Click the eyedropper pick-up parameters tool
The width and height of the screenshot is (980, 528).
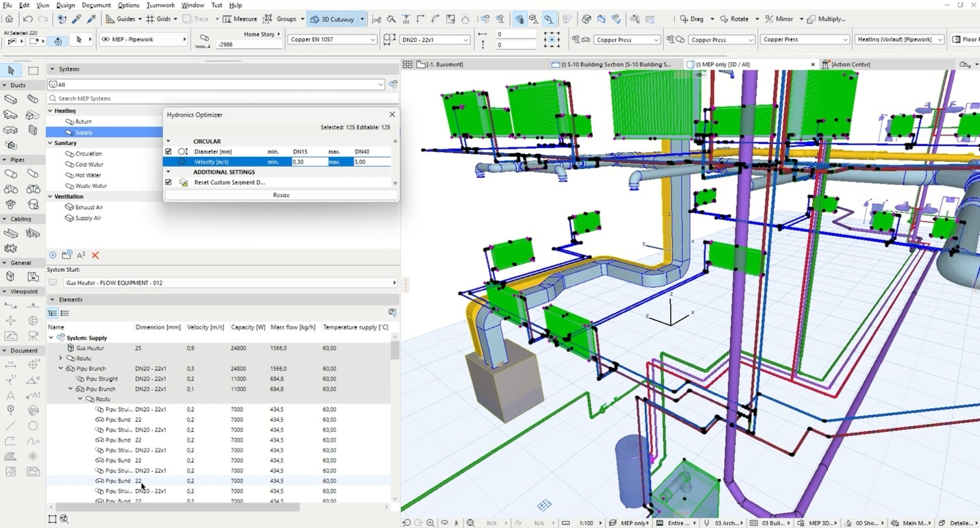[77, 19]
